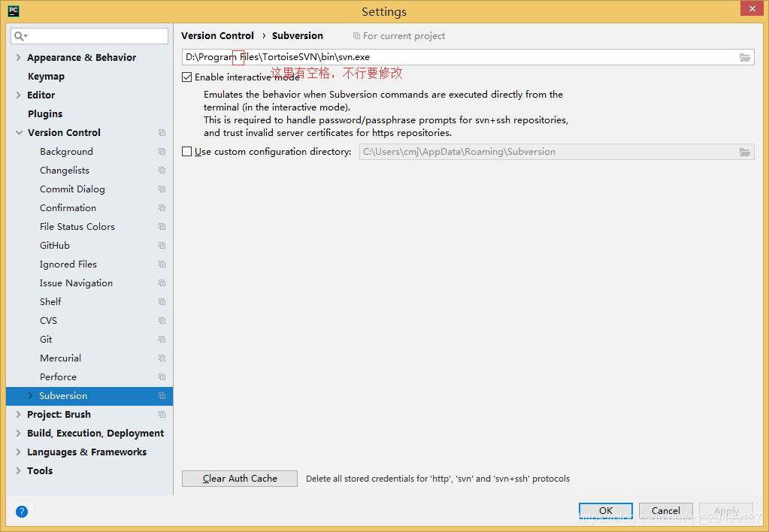The height and width of the screenshot is (532, 769).
Task: Click the For current project icon
Action: click(x=356, y=36)
